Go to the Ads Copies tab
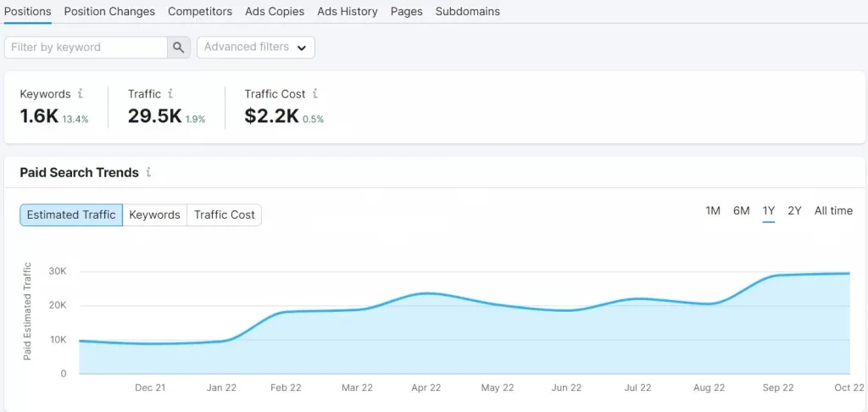868x412 pixels. click(x=275, y=11)
